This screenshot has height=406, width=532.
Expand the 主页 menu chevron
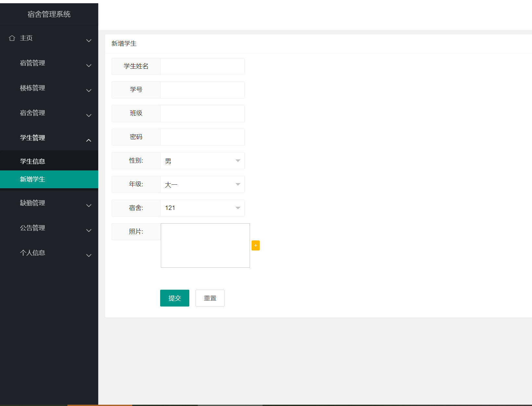click(x=89, y=41)
